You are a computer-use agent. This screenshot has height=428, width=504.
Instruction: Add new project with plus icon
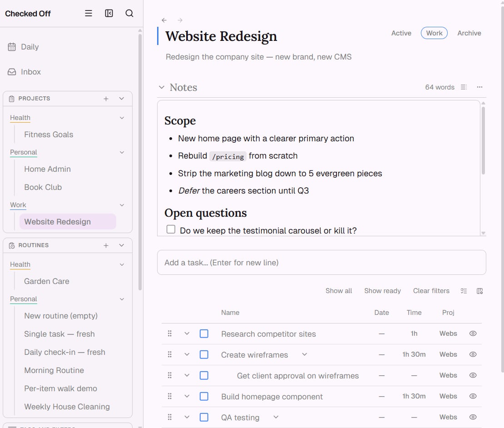click(x=106, y=99)
